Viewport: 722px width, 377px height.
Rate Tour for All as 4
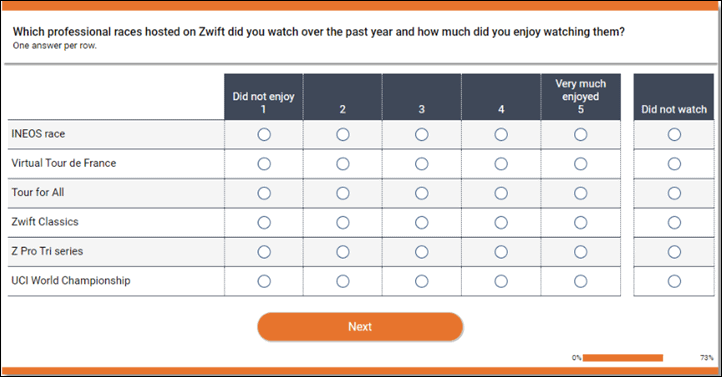tap(501, 193)
